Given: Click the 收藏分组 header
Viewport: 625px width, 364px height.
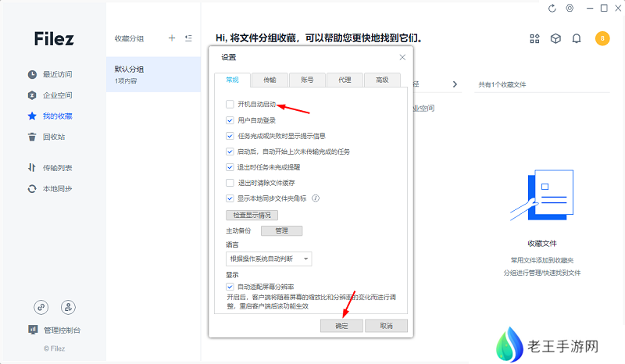Looking at the screenshot, I should [x=129, y=39].
